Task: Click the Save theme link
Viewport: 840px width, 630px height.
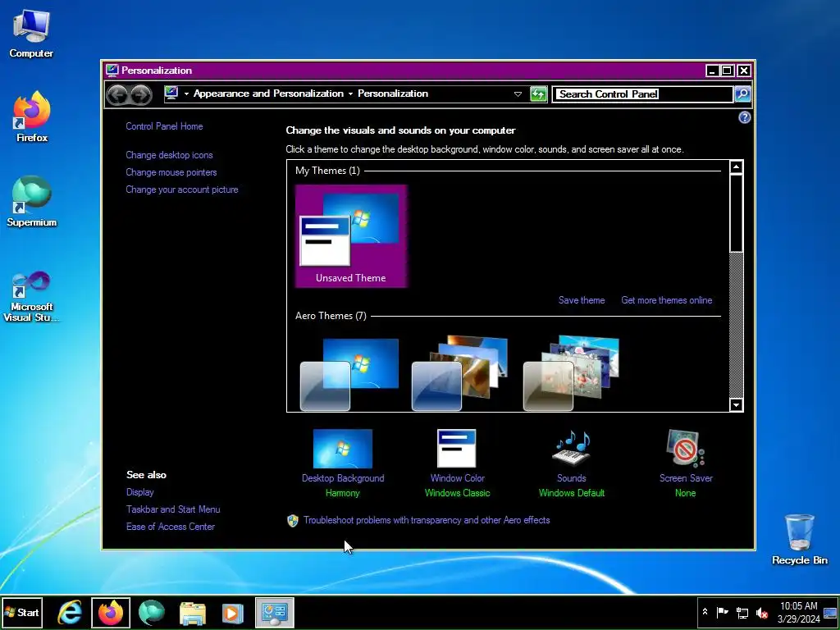Action: click(x=582, y=300)
